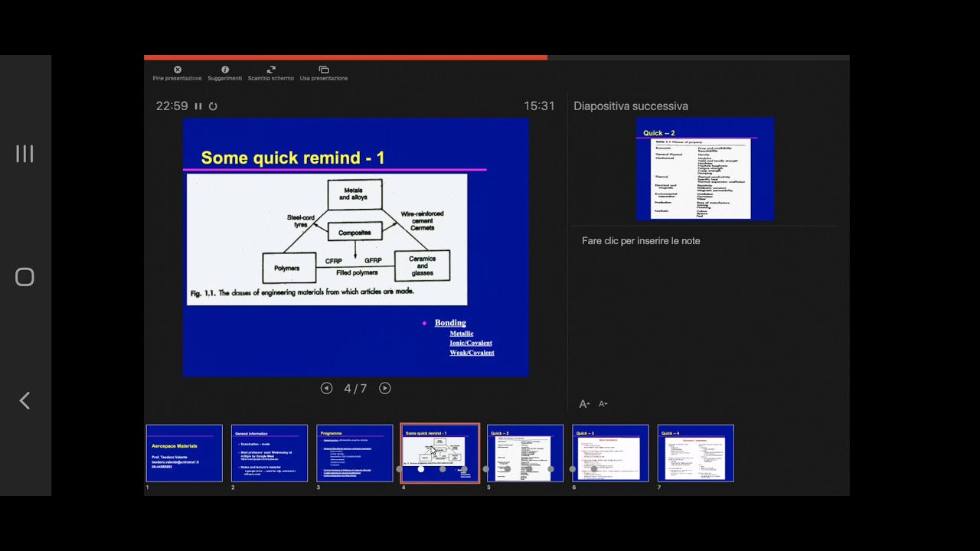Decrease notes font size

[603, 404]
